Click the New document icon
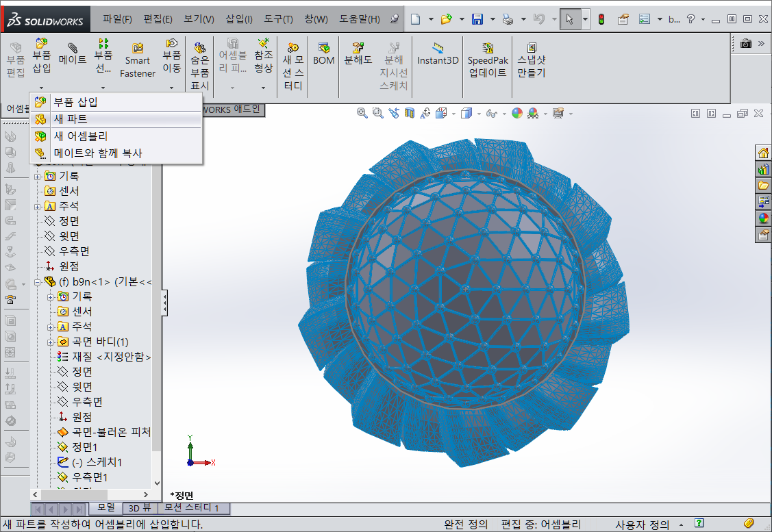This screenshot has height=532, width=772. coord(416,19)
